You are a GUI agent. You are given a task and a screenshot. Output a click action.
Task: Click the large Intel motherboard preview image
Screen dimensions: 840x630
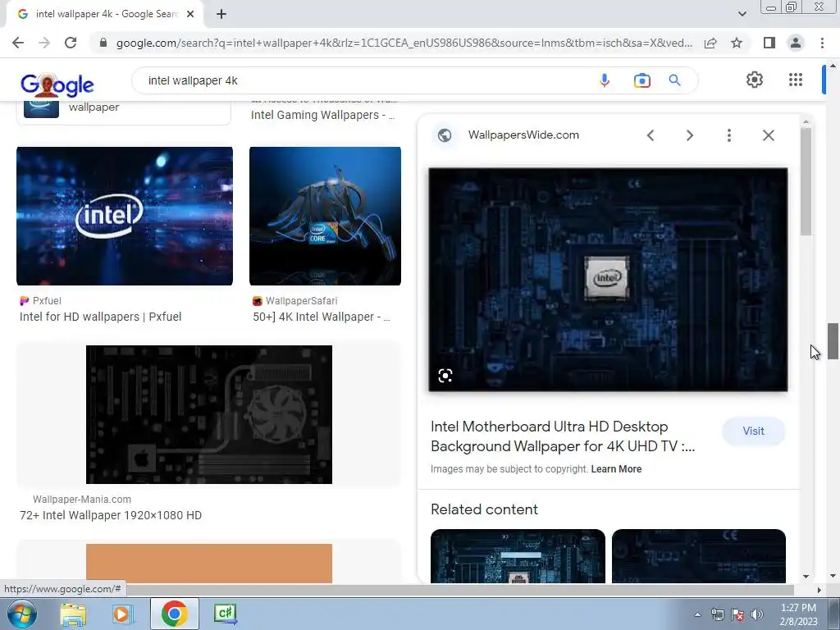pos(608,280)
